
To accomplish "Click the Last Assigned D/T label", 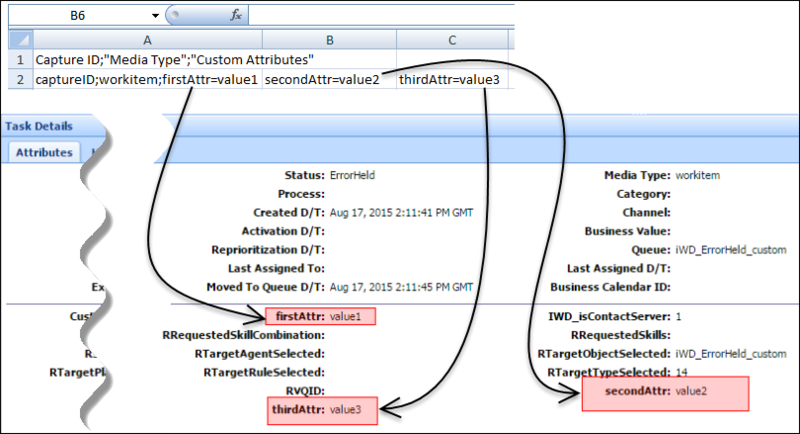I will click(619, 269).
